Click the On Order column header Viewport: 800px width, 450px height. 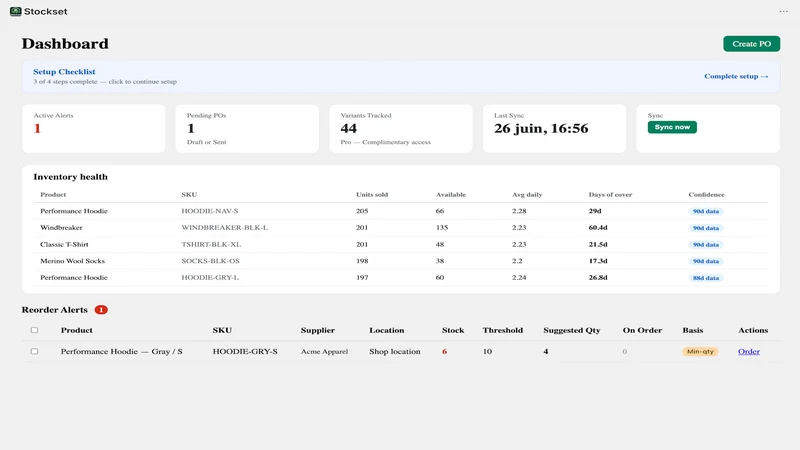click(642, 330)
